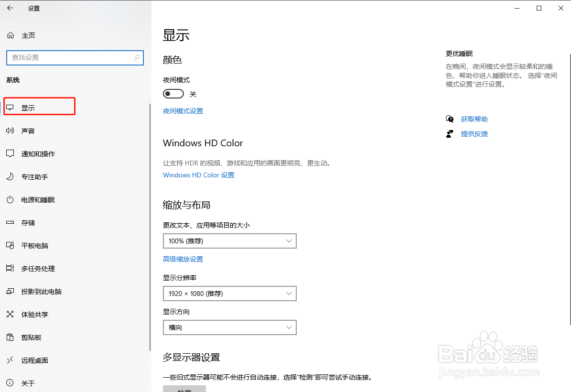This screenshot has height=392, width=571.
Task: Click the Sound (声音) speaker icon
Action: (x=10, y=131)
